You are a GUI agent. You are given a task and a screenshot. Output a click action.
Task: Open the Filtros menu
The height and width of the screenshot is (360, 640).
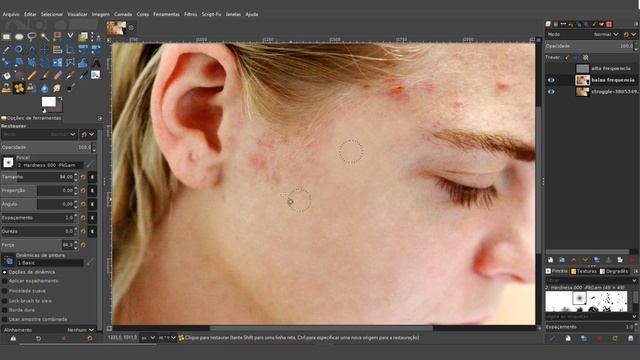point(190,14)
